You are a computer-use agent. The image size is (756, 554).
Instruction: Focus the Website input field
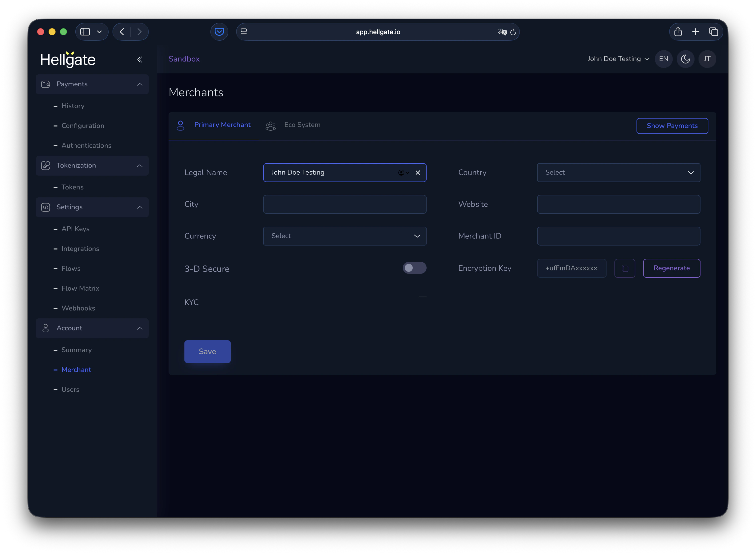(619, 204)
